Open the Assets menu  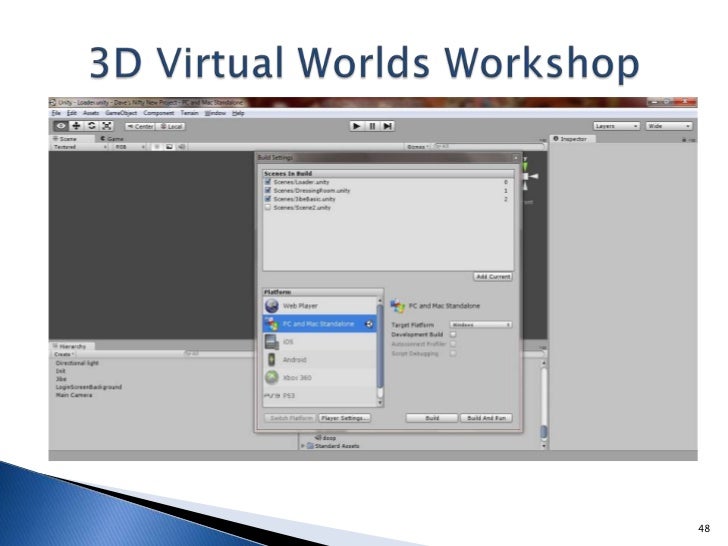coord(91,113)
